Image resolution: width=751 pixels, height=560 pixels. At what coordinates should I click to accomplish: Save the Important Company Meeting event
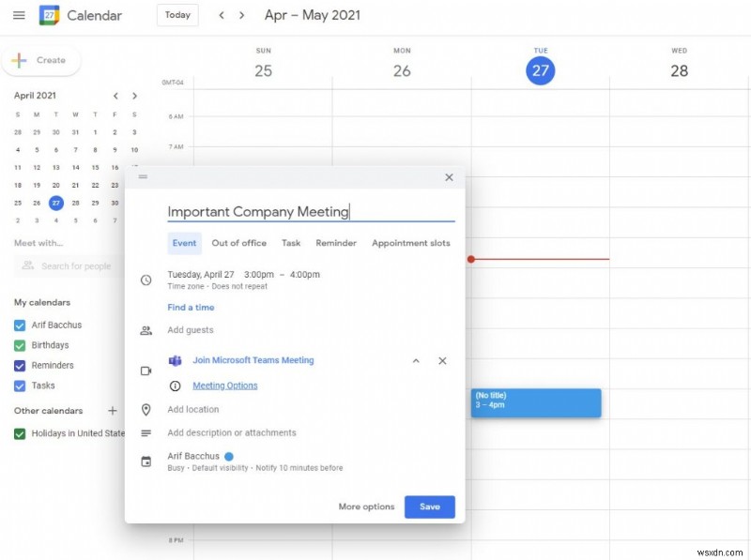click(x=430, y=507)
